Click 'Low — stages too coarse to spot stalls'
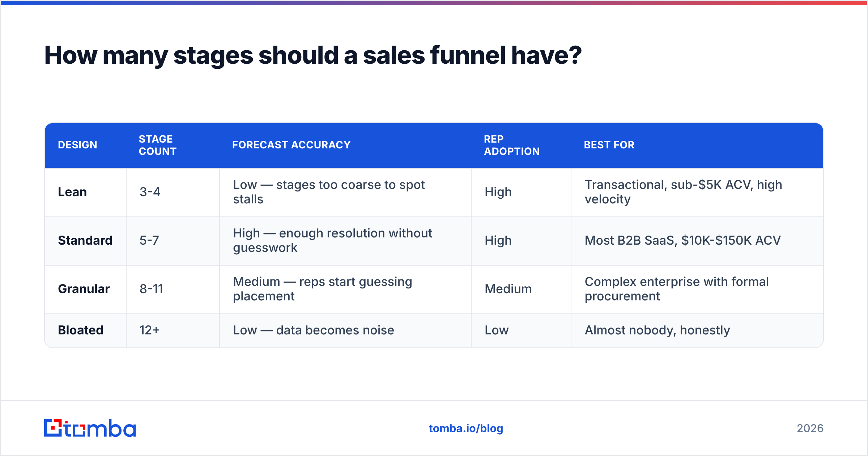Viewport: 868px width, 456px height. pos(329,192)
